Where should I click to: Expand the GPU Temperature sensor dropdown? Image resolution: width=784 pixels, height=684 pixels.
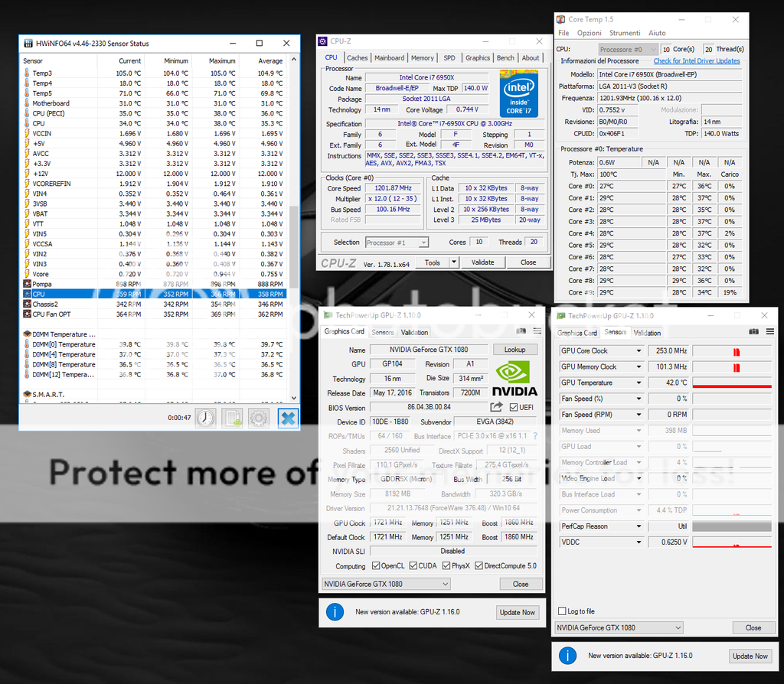tap(639, 383)
